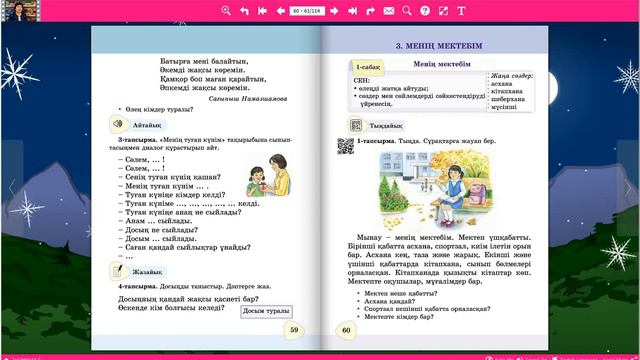Click the subtitle 'Менің мектебім' under heading
This screenshot has width=640, height=360.
tap(442, 64)
